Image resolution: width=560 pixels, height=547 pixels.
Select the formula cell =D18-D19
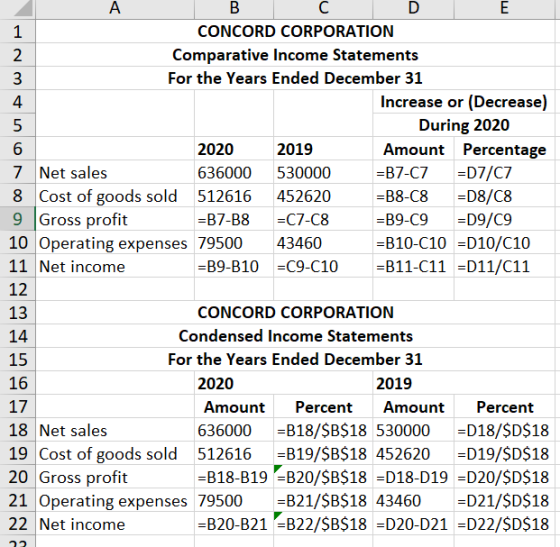(x=414, y=477)
